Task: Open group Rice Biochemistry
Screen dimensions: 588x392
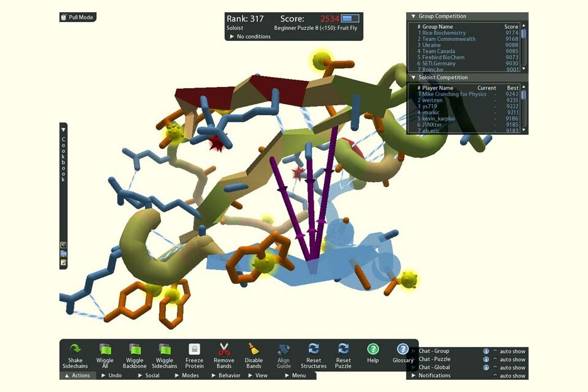Action: [467, 32]
